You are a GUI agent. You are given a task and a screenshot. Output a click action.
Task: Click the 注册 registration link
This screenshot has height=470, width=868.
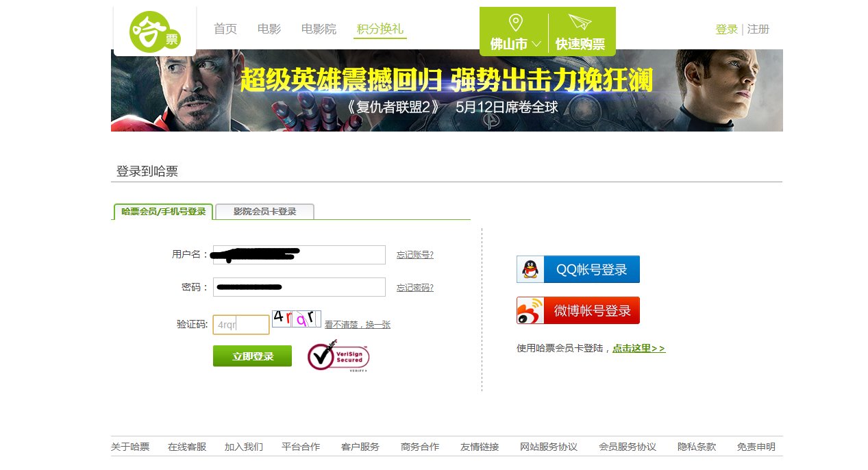point(758,29)
